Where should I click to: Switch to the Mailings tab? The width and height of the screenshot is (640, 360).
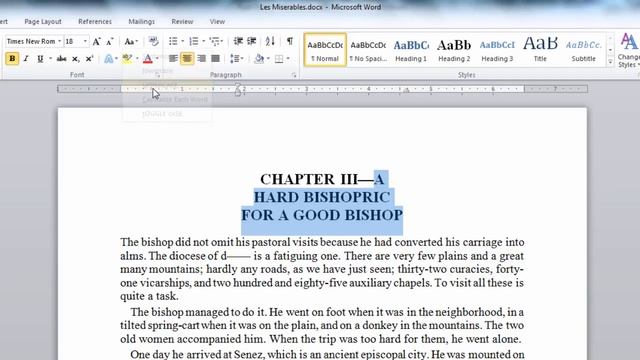pos(141,22)
